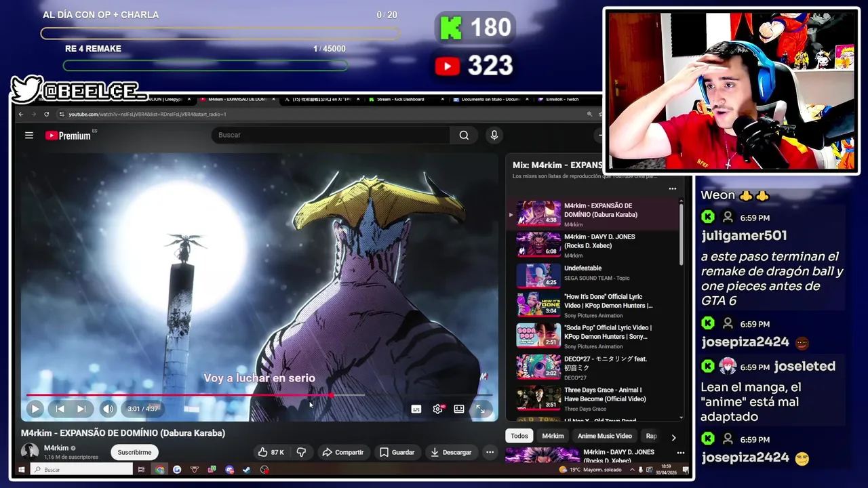Open the M4rkim channel avatar
This screenshot has height=488, width=868.
(30, 451)
